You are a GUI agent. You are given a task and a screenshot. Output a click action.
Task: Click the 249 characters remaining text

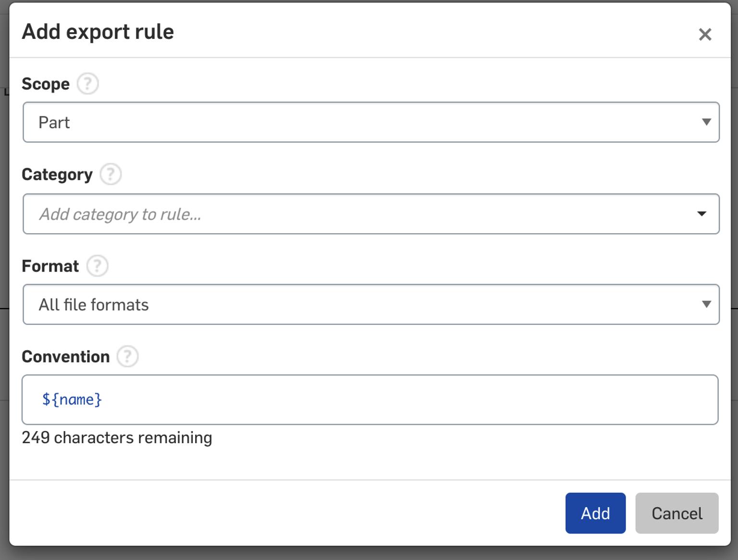pyautogui.click(x=116, y=437)
